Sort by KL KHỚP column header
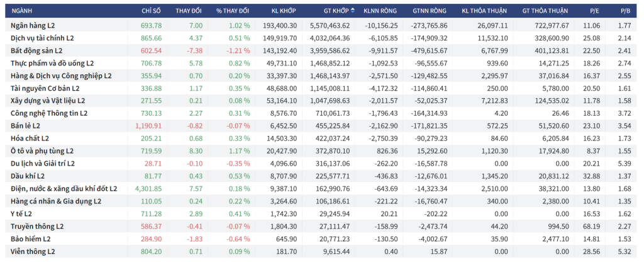The width and height of the screenshot is (644, 262). tap(284, 11)
